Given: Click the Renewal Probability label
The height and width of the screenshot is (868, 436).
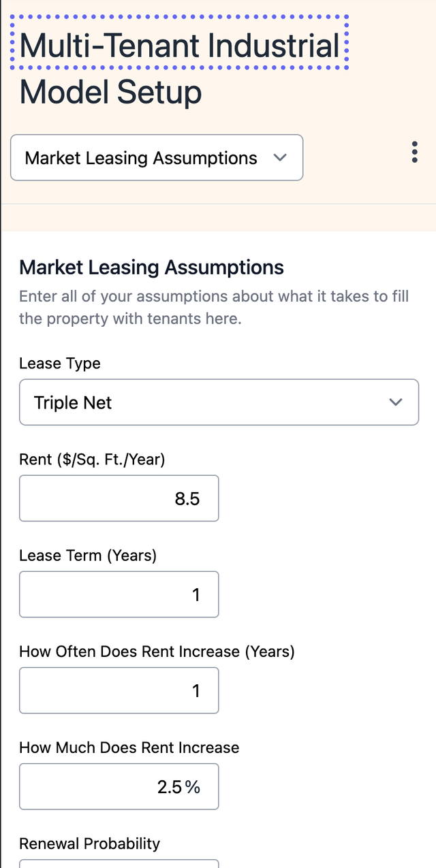Looking at the screenshot, I should click(x=89, y=843).
